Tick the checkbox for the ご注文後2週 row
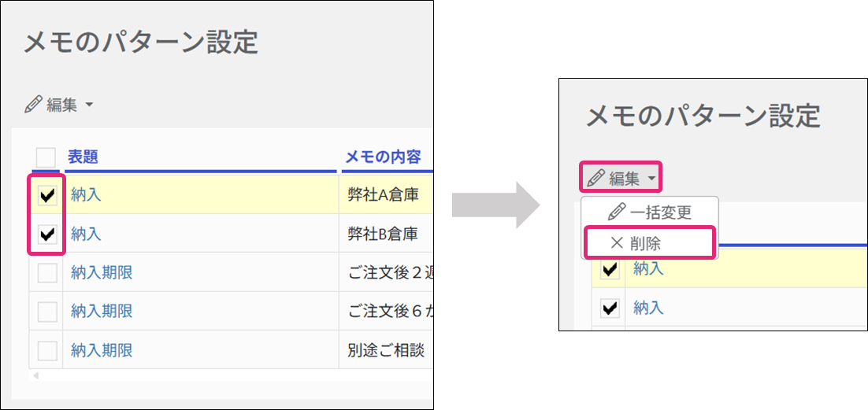 coord(47,273)
